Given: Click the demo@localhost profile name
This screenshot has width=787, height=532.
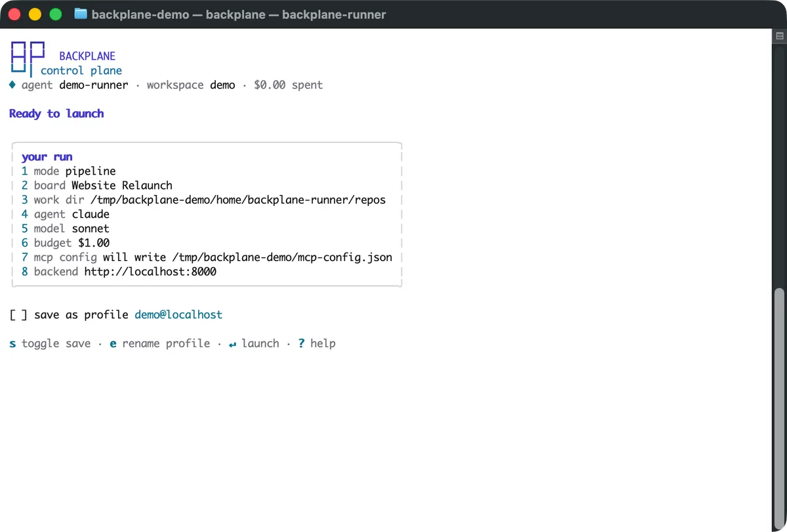Looking at the screenshot, I should pos(178,315).
